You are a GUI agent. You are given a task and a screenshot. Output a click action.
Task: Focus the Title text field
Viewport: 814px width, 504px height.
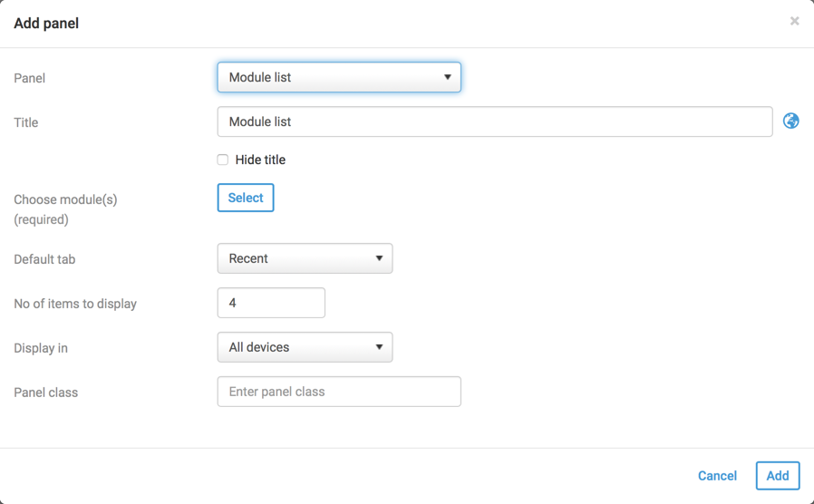click(x=495, y=121)
